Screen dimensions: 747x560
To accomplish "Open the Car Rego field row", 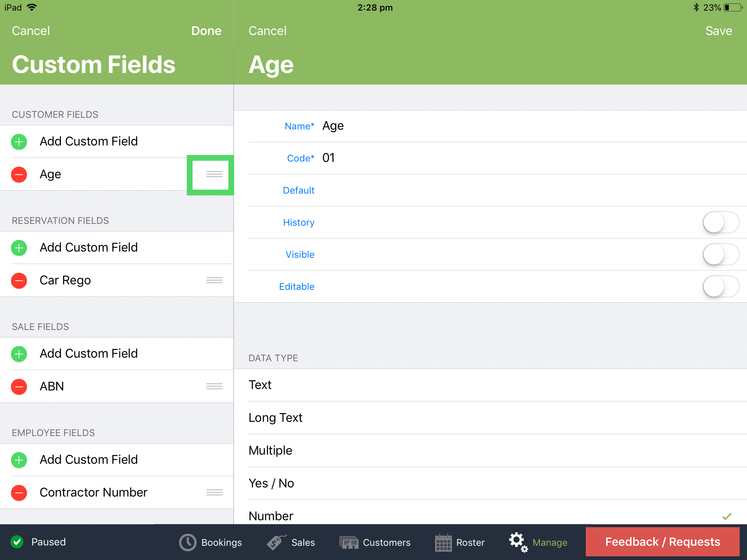I will pyautogui.click(x=117, y=280).
